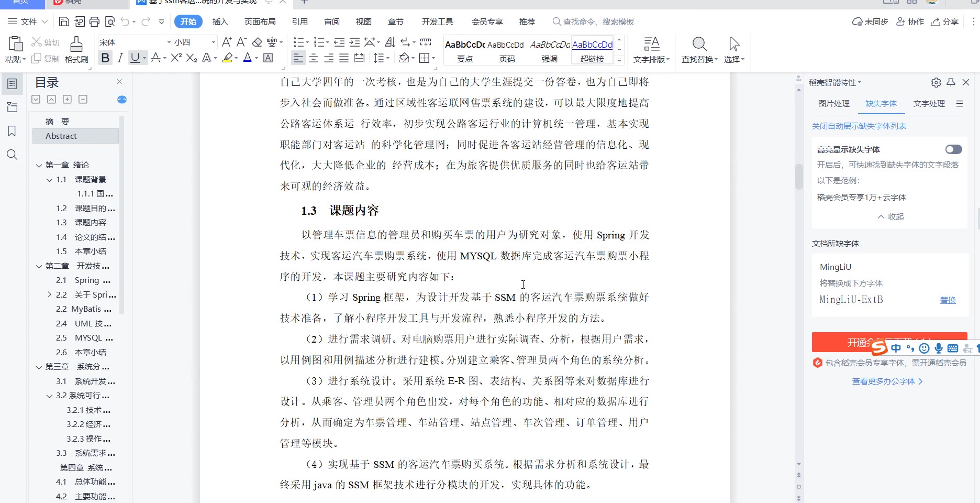Expand the 2.2 关于Spri... tree node

pyautogui.click(x=49, y=294)
